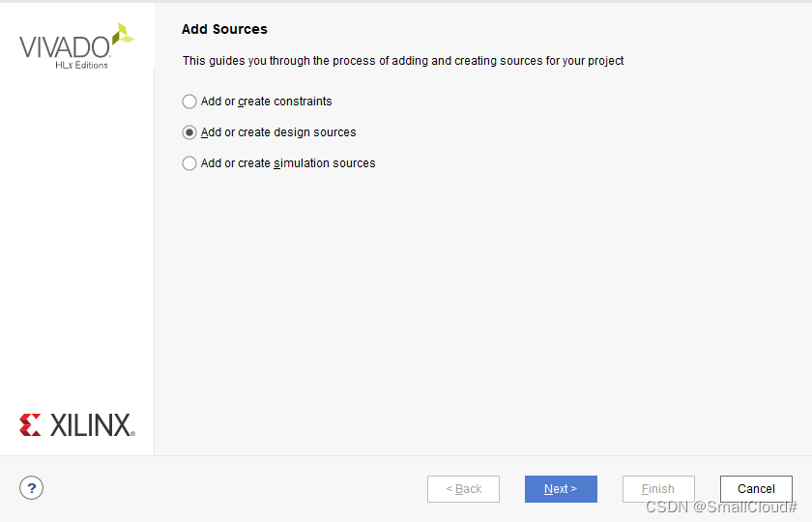Click the help question mark icon
The image size is (812, 522).
pyautogui.click(x=31, y=488)
